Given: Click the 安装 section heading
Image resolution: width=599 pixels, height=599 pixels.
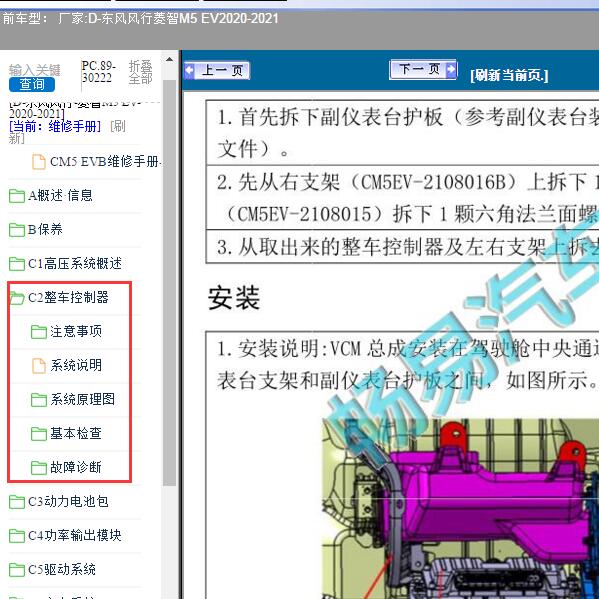Looking at the screenshot, I should [x=234, y=298].
